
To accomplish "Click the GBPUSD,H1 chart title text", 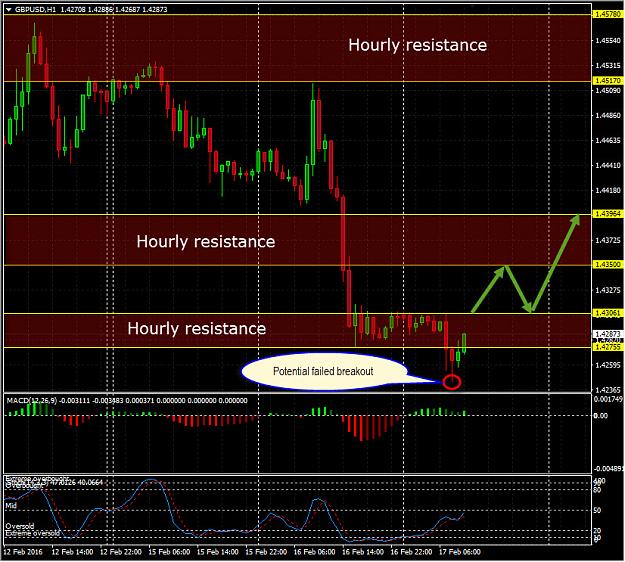I will point(35,10).
